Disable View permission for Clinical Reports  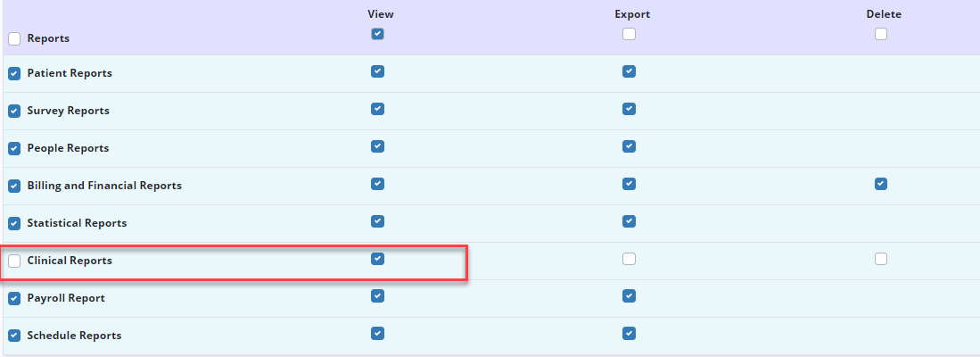tap(377, 259)
